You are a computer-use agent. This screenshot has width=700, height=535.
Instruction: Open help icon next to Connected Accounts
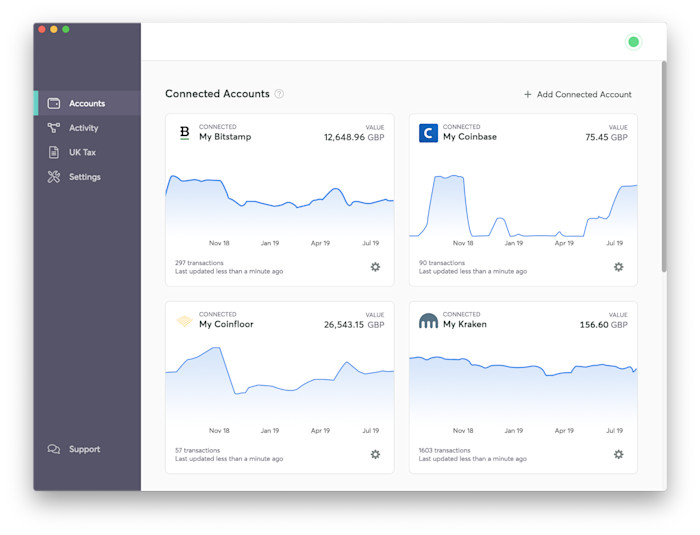click(279, 94)
